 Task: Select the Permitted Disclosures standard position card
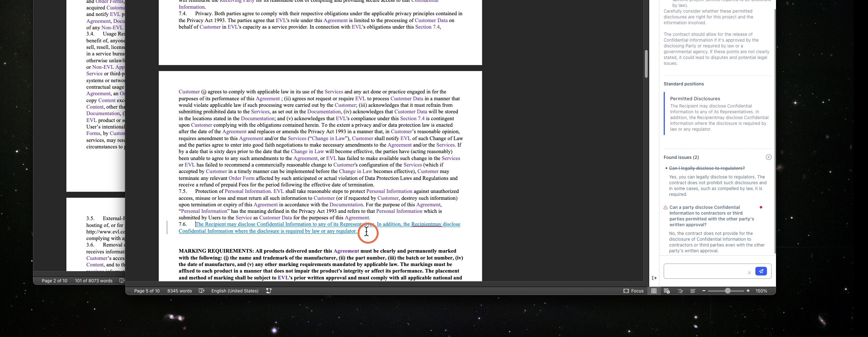(x=717, y=114)
